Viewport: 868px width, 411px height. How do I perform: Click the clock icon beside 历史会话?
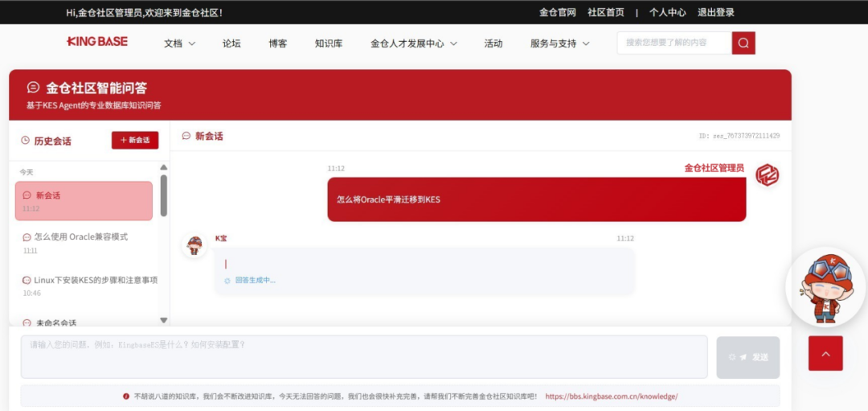pyautogui.click(x=25, y=141)
